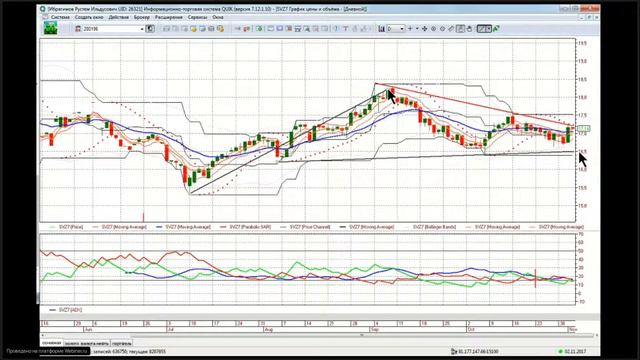
Task: Expand the line tool dropdown arrow
Action: point(489,29)
